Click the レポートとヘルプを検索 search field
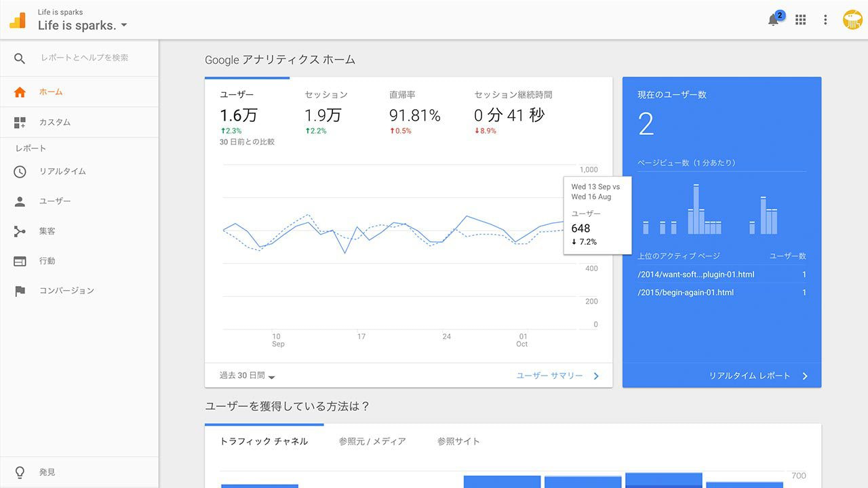The image size is (868, 488). tap(85, 58)
